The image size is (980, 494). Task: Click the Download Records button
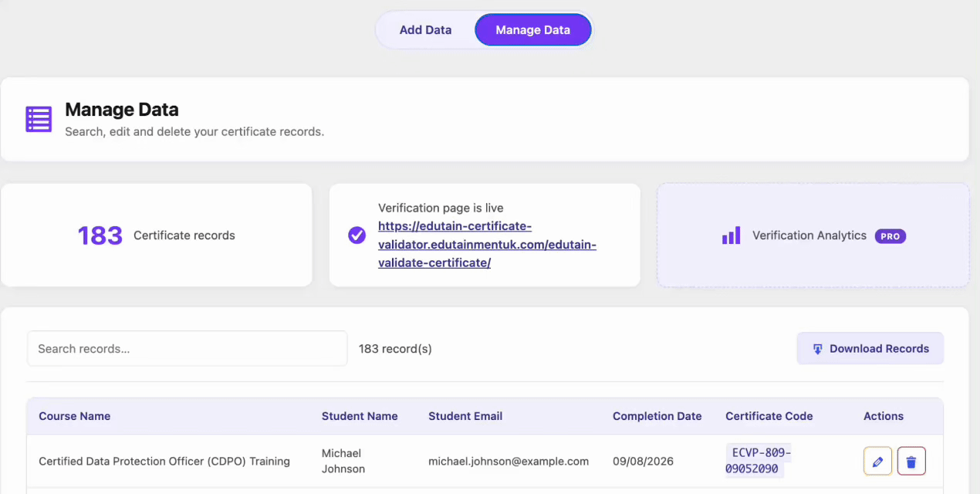tap(870, 349)
